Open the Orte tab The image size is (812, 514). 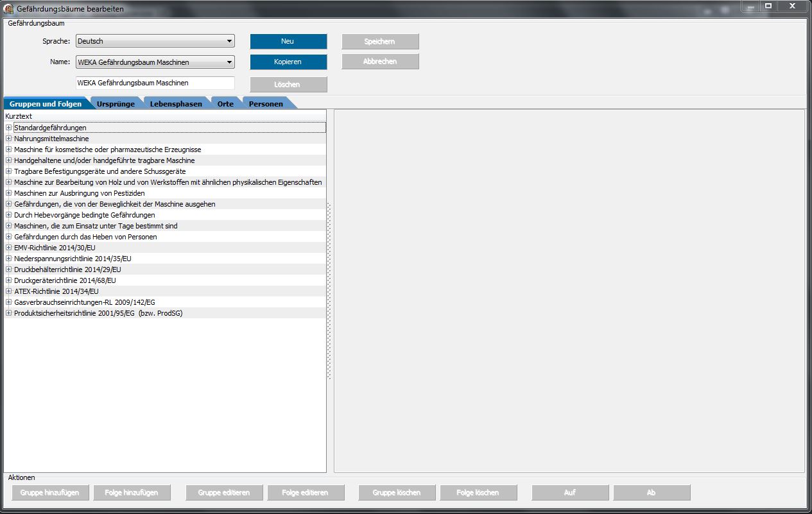click(x=225, y=103)
